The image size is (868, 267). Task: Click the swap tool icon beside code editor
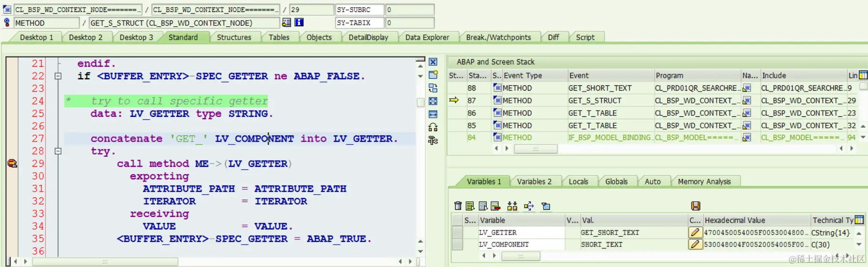(x=433, y=88)
